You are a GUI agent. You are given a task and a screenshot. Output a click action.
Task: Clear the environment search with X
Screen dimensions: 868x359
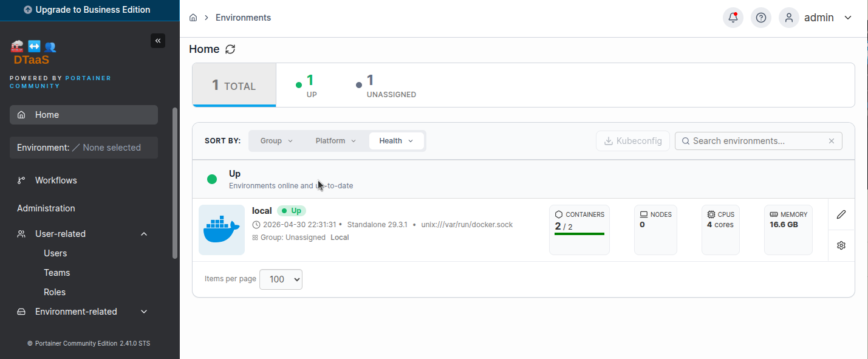coord(832,141)
